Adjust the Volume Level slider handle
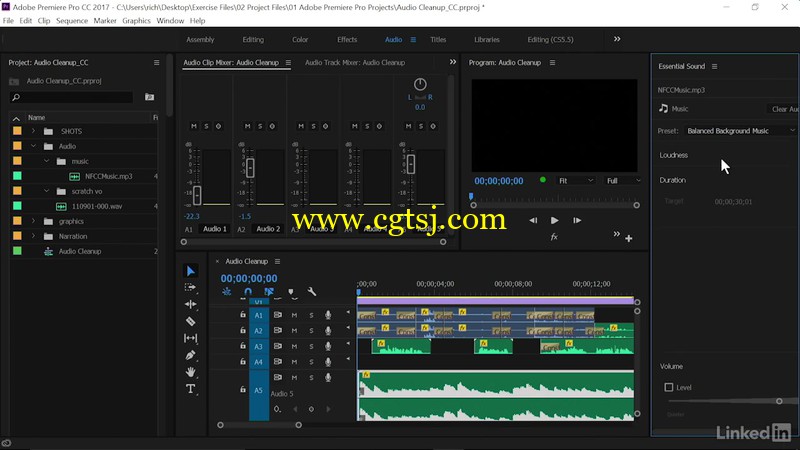 click(x=779, y=401)
